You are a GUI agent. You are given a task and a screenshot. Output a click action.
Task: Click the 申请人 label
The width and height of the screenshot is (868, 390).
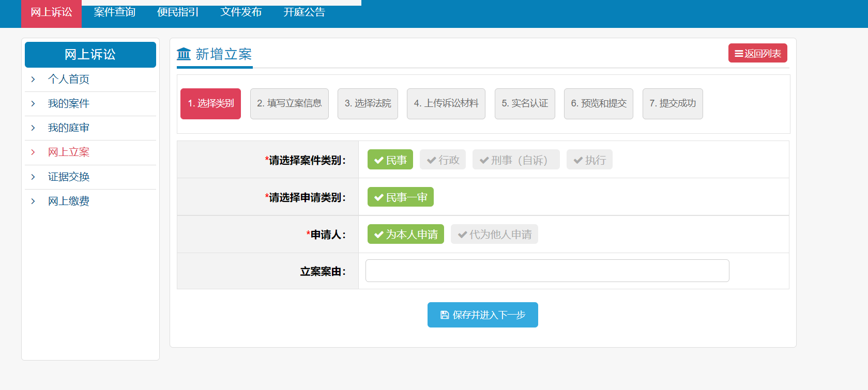pyautogui.click(x=326, y=235)
